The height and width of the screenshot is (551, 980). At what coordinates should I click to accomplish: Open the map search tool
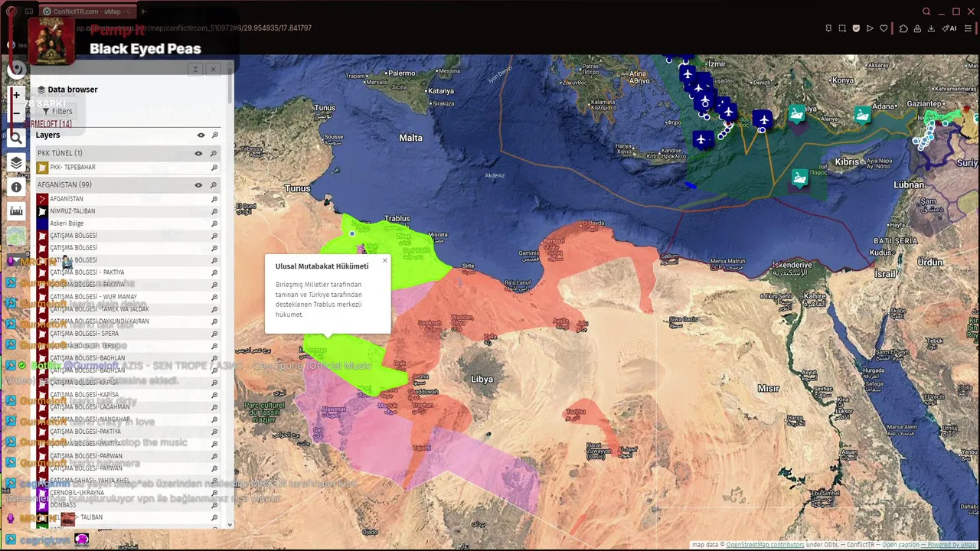[16, 138]
